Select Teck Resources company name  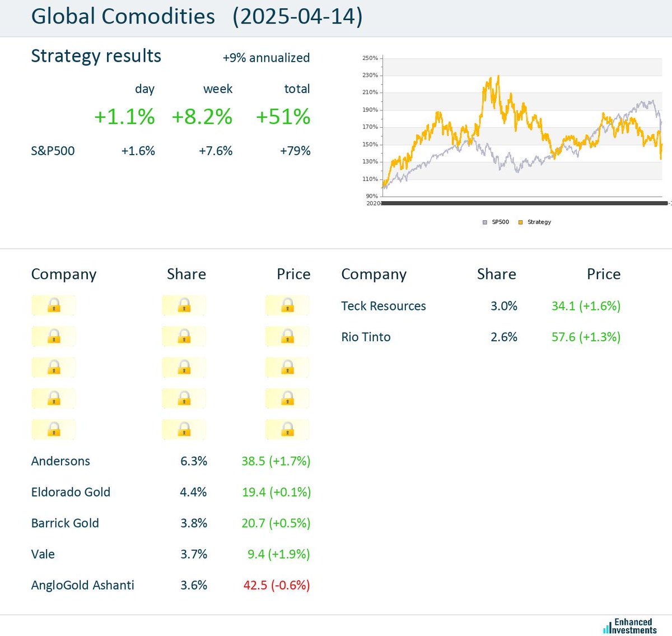coord(384,306)
